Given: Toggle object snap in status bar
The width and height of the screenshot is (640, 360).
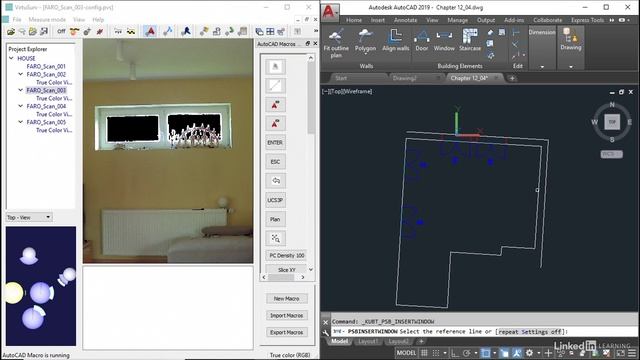Looking at the screenshot, I should (486, 353).
